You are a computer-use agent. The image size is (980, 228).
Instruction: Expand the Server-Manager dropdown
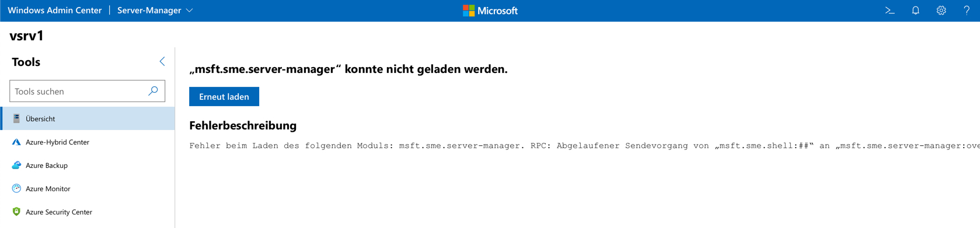(x=155, y=10)
